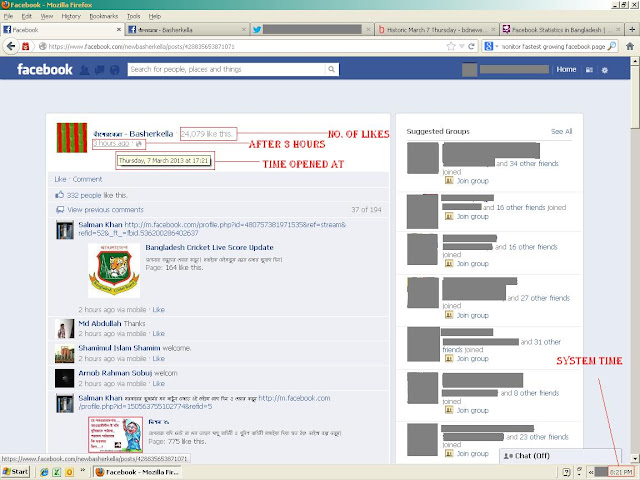Open the Tools menu
The image size is (640, 480).
point(133,16)
